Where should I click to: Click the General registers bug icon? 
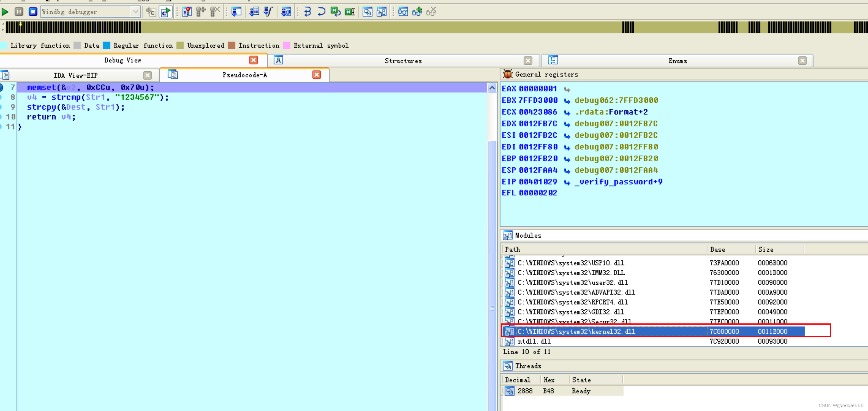tap(508, 74)
